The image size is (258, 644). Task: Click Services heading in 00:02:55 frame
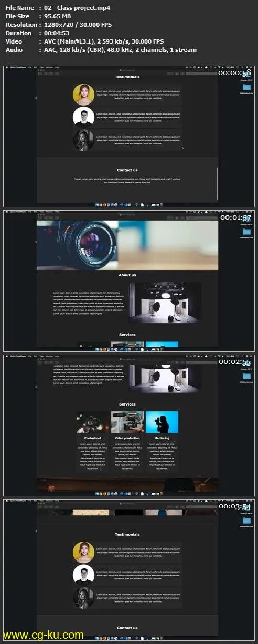[127, 404]
